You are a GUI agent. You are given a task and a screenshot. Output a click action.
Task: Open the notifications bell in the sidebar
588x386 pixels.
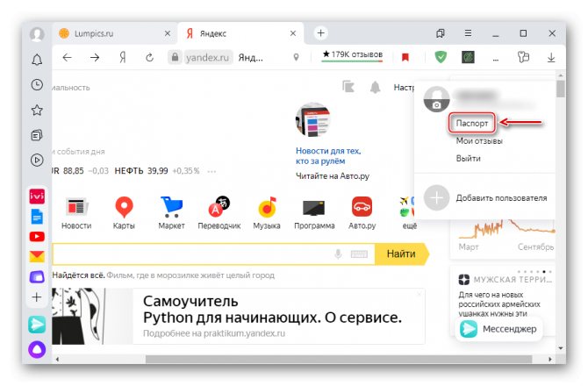37,60
